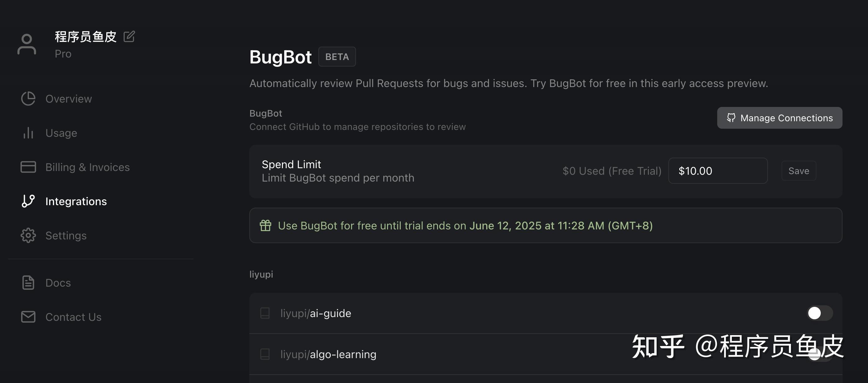Click the Settings gear icon
Screen dimensions: 868x383
pos(28,235)
